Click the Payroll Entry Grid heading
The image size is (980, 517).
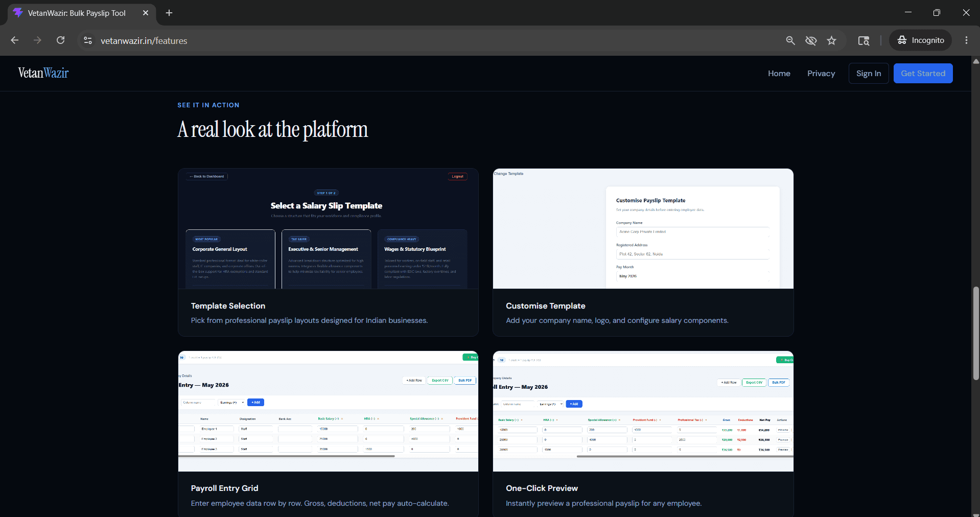pos(225,488)
